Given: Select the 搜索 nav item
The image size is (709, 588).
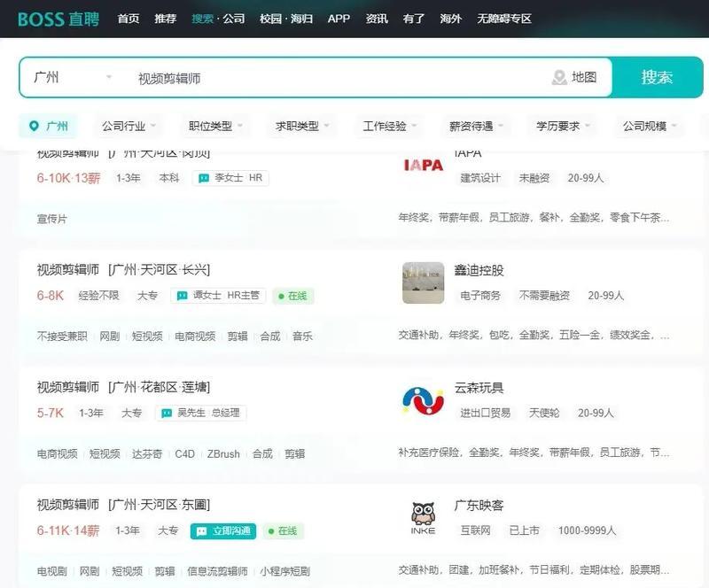Looking at the screenshot, I should pyautogui.click(x=202, y=19).
